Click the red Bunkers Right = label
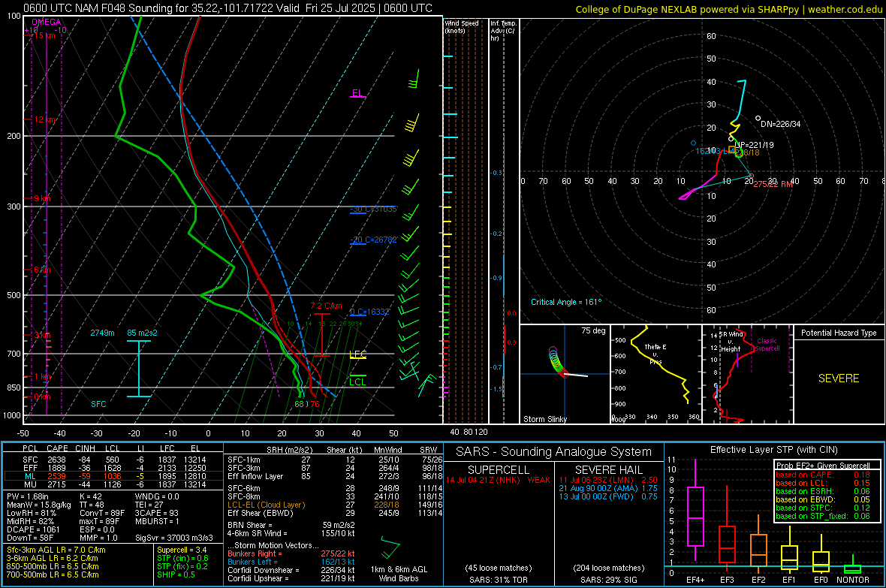 click(x=255, y=554)
